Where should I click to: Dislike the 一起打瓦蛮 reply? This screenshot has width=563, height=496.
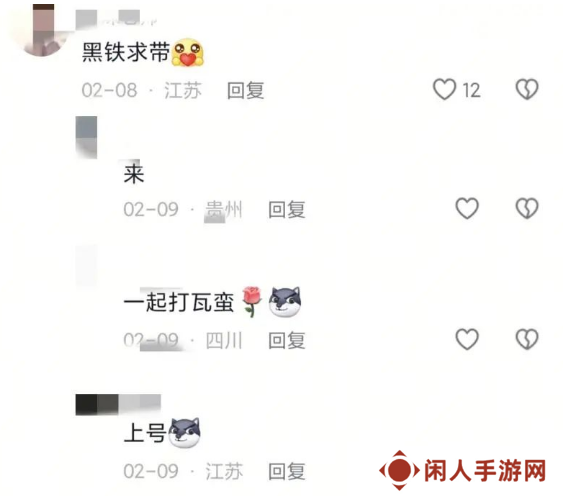pyautogui.click(x=527, y=339)
